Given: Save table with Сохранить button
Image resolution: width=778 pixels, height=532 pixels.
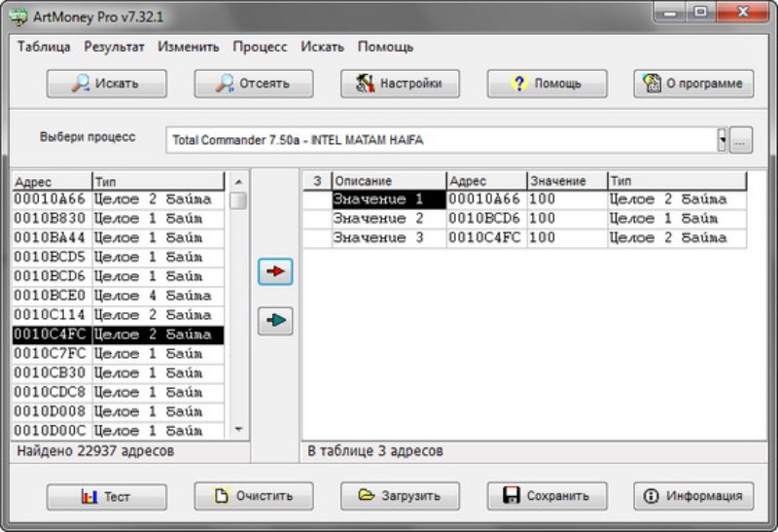Looking at the screenshot, I should [547, 496].
